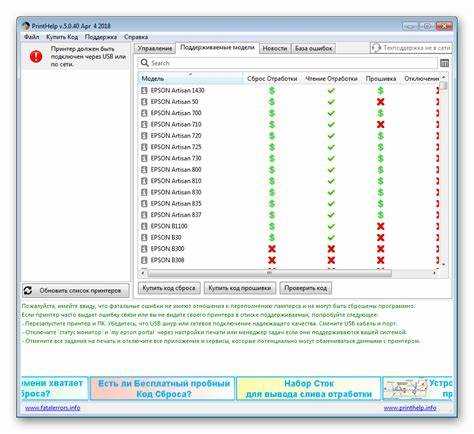Screen dimensions: 474x434
Task: Click the magnifier search icon
Action: click(144, 63)
